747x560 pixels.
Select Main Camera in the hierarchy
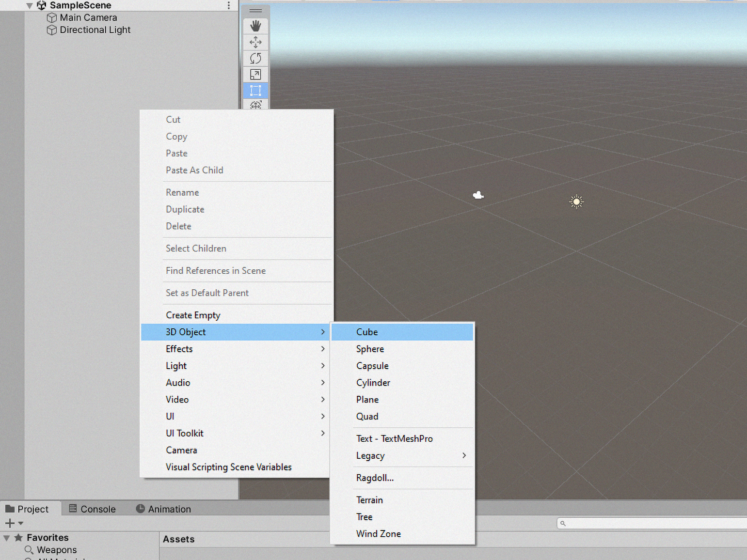pyautogui.click(x=88, y=17)
